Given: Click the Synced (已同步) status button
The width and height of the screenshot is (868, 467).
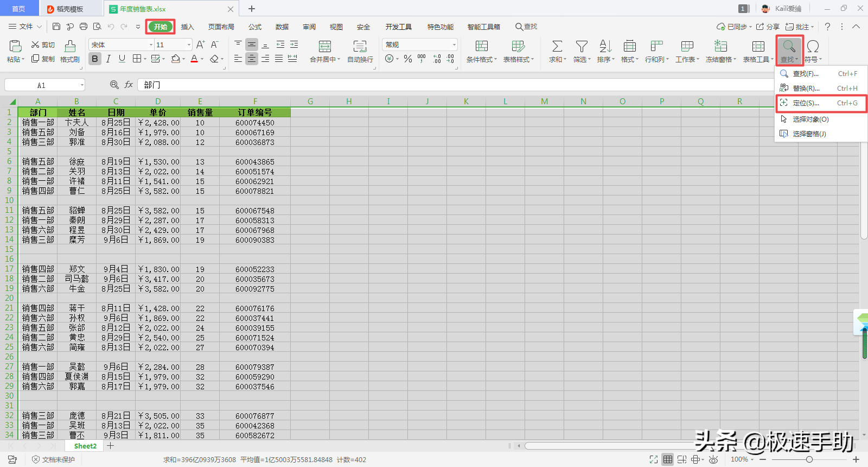Looking at the screenshot, I should [734, 26].
